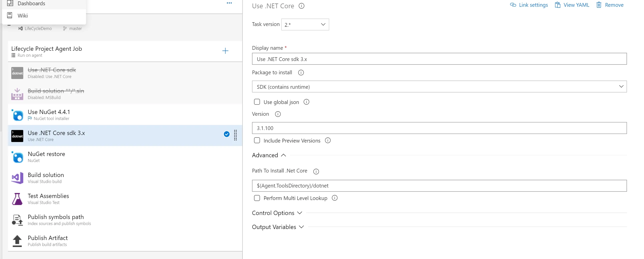Enable the Use global json checkbox

pyautogui.click(x=257, y=102)
